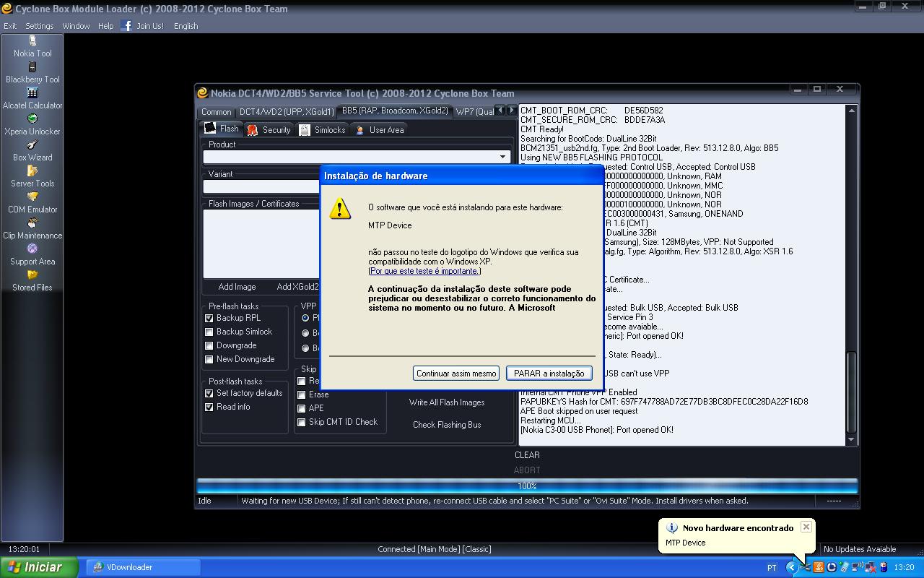The height and width of the screenshot is (578, 924).
Task: Close the Novo hardware encontrado balloon
Action: 806,527
